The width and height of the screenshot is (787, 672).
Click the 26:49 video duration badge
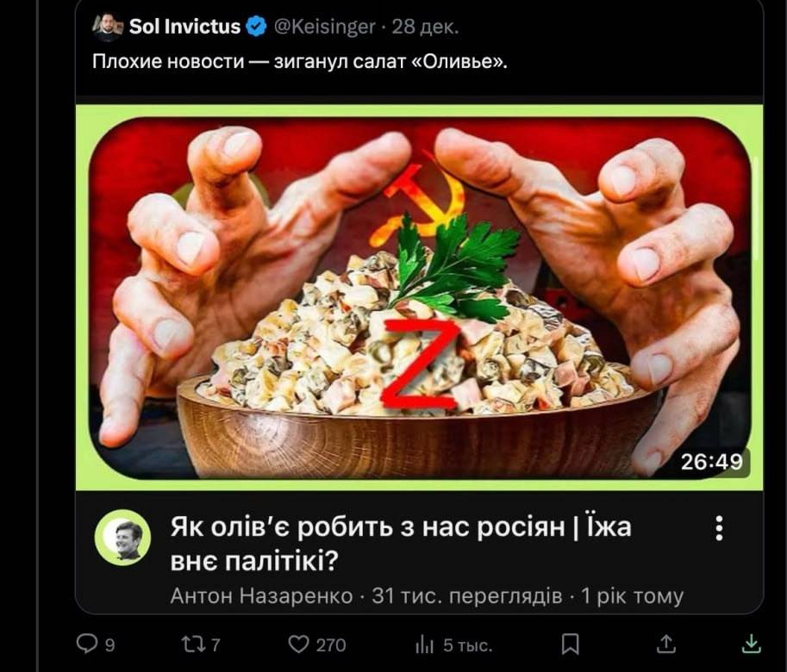click(x=712, y=462)
